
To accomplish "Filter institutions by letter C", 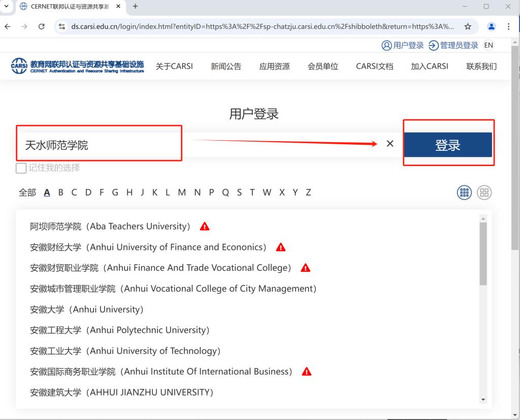I will click(74, 192).
